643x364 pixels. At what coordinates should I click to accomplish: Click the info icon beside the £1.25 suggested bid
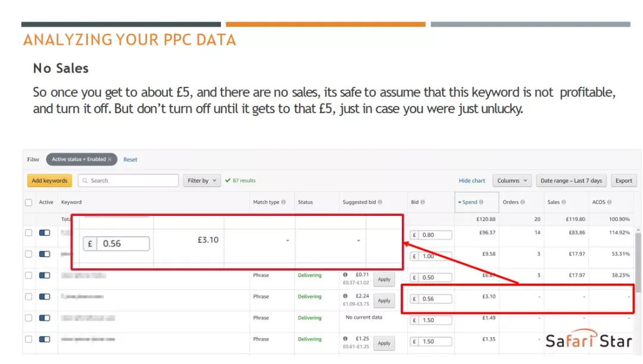click(345, 338)
